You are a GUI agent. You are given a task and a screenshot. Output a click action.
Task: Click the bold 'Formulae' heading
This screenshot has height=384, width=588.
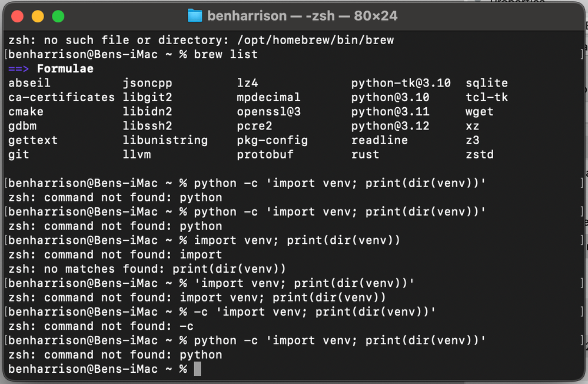[65, 69]
